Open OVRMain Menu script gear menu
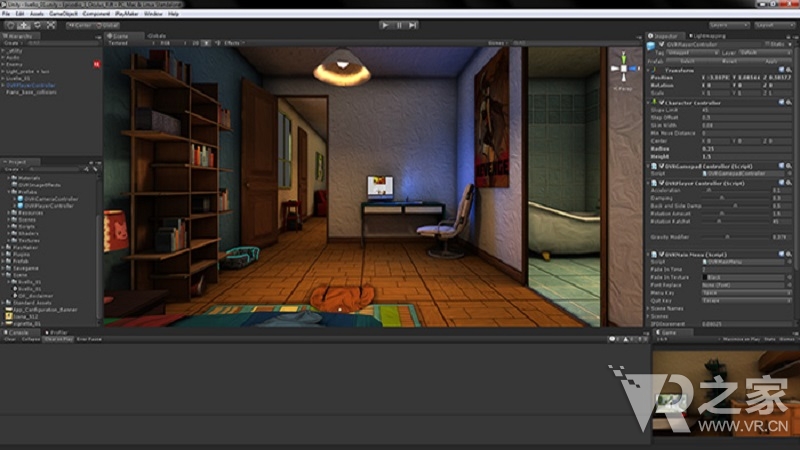Viewport: 800px width, 450px height. point(788,254)
